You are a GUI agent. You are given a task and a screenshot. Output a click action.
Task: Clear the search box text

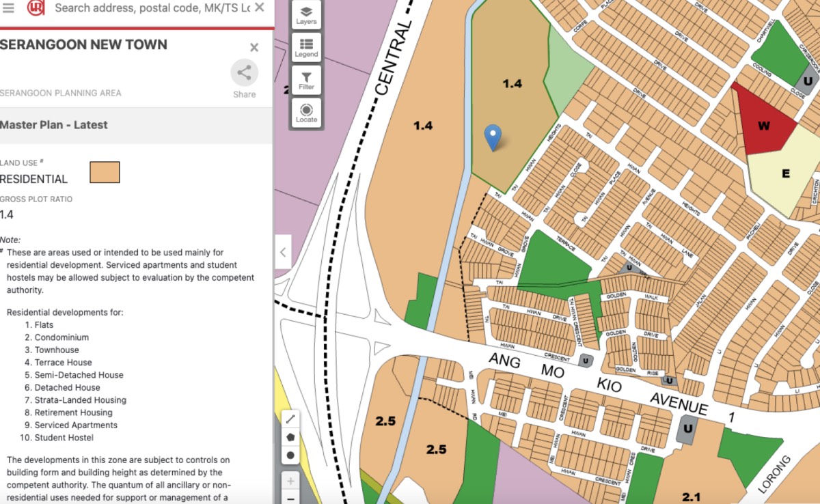[x=260, y=8]
